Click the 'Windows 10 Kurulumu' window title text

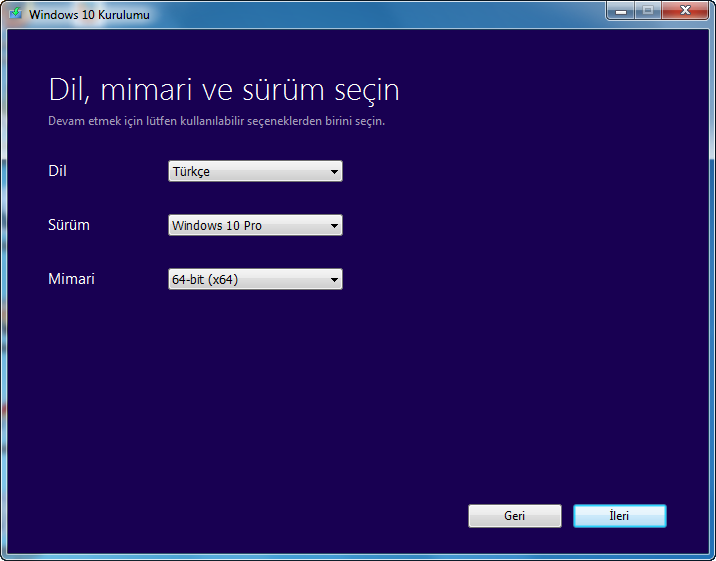pos(89,15)
